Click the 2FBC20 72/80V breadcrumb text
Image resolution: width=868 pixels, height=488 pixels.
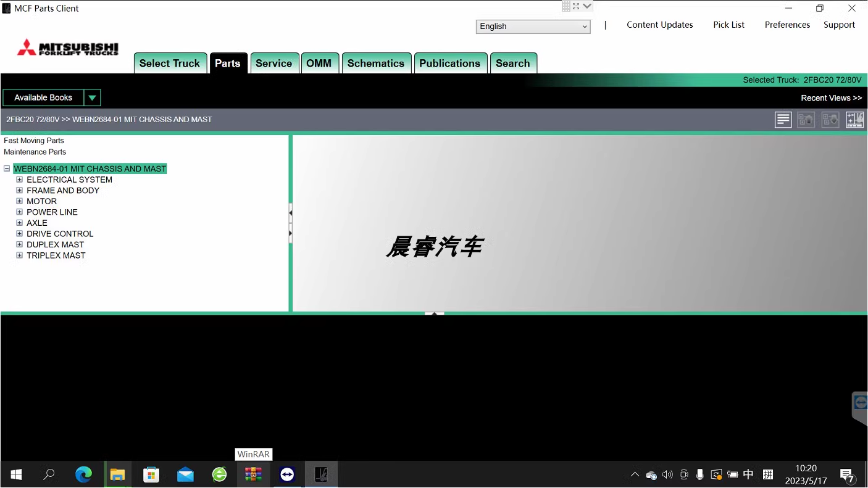tap(33, 120)
